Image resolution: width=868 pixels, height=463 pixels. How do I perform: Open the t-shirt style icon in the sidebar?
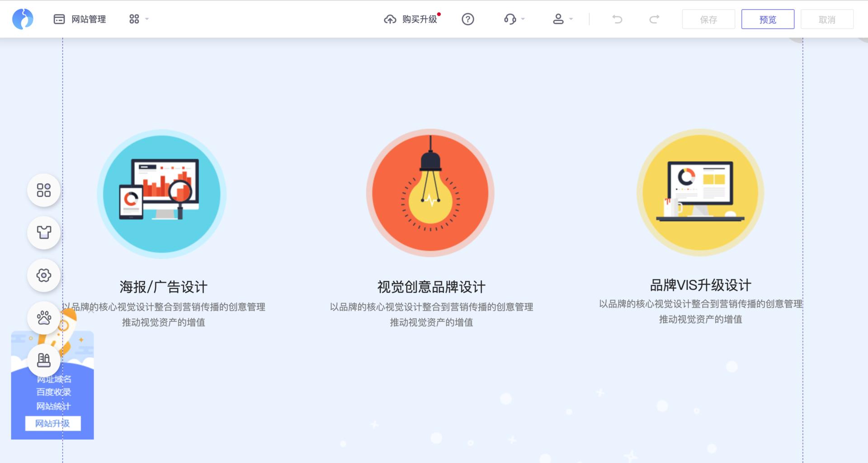pos(43,232)
